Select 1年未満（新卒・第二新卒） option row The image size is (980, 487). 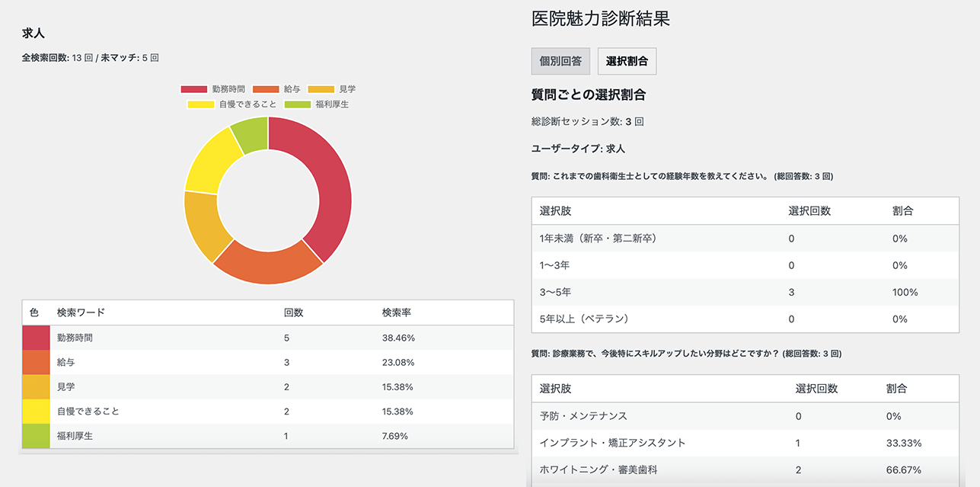click(745, 238)
